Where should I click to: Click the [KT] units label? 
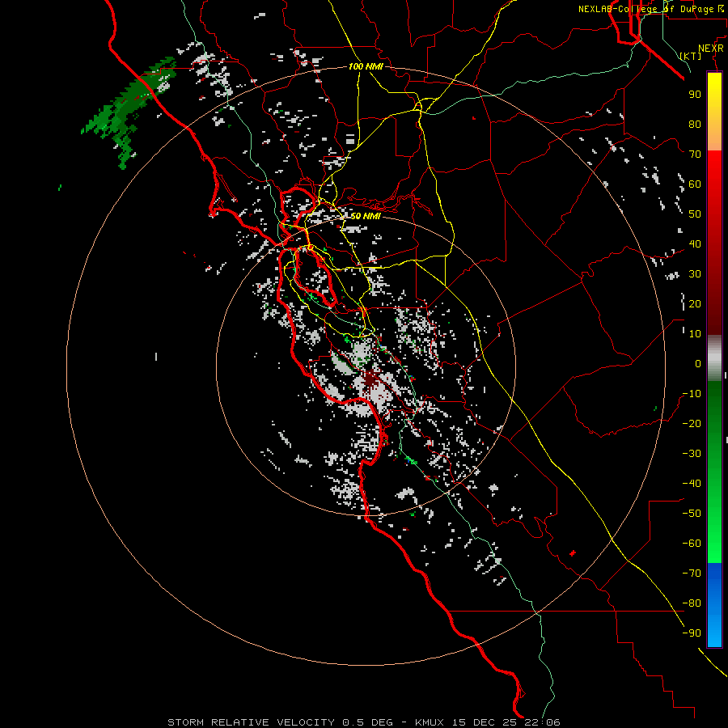(x=691, y=57)
